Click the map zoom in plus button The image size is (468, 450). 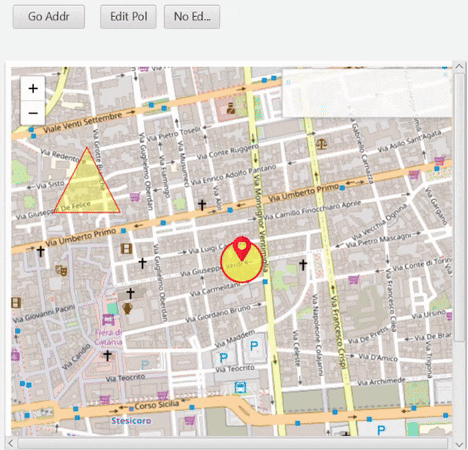point(33,89)
